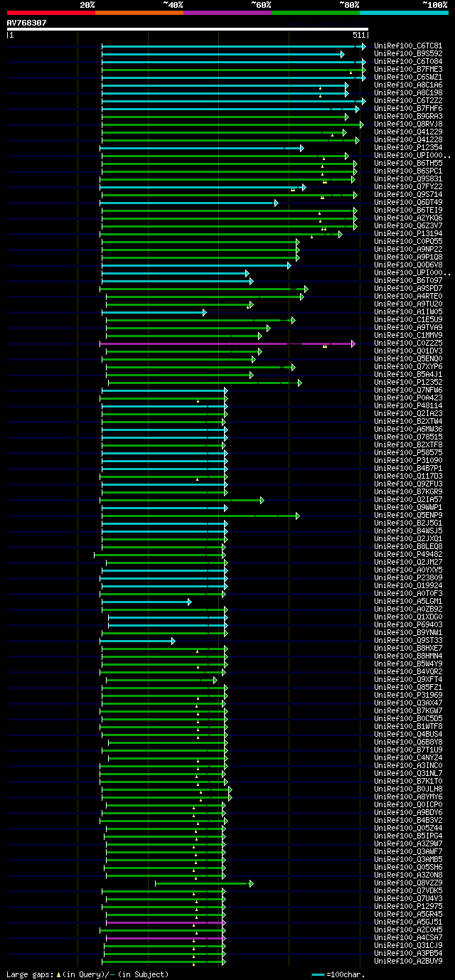The image size is (455, 980).
Task: Select the UniRef100_Q41229 label
Action: pyautogui.click(x=408, y=132)
